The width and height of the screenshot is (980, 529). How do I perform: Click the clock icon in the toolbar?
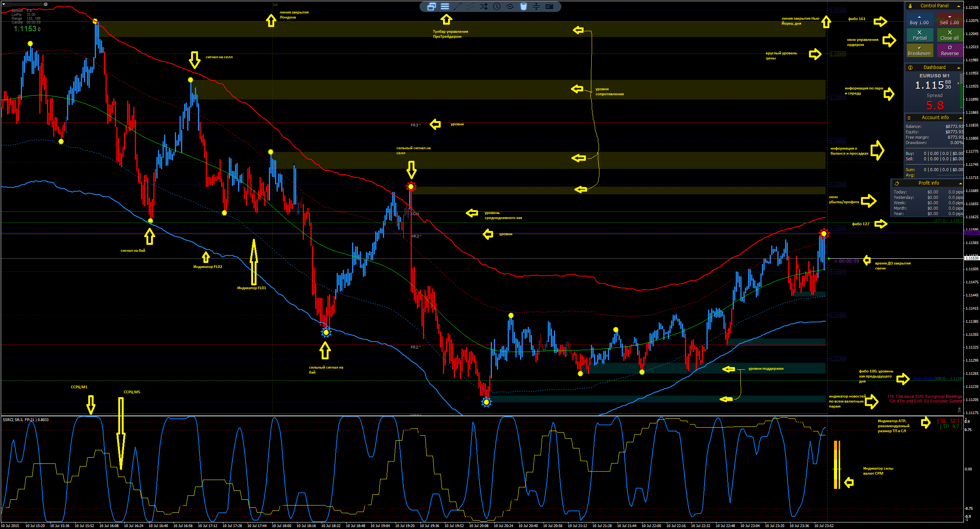click(x=497, y=7)
